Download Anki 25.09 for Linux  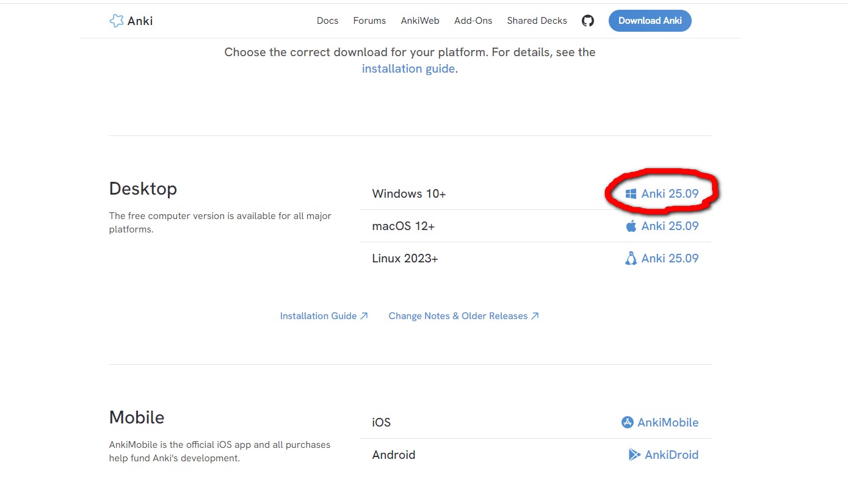669,259
